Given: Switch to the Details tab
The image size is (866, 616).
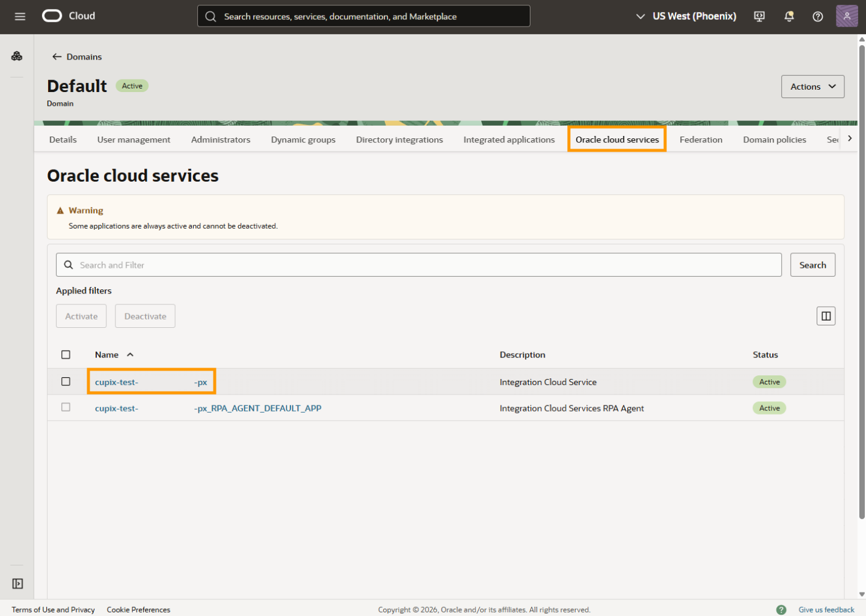Looking at the screenshot, I should tap(63, 140).
